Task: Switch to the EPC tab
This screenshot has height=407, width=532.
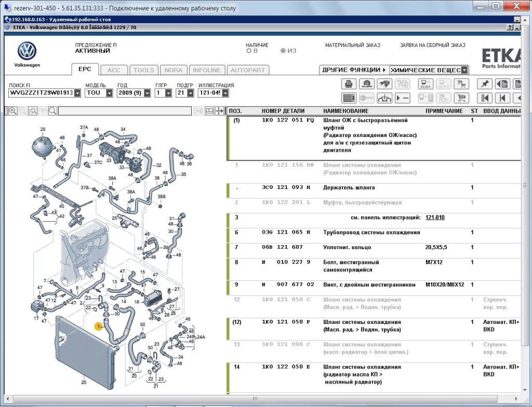Action: click(x=85, y=69)
